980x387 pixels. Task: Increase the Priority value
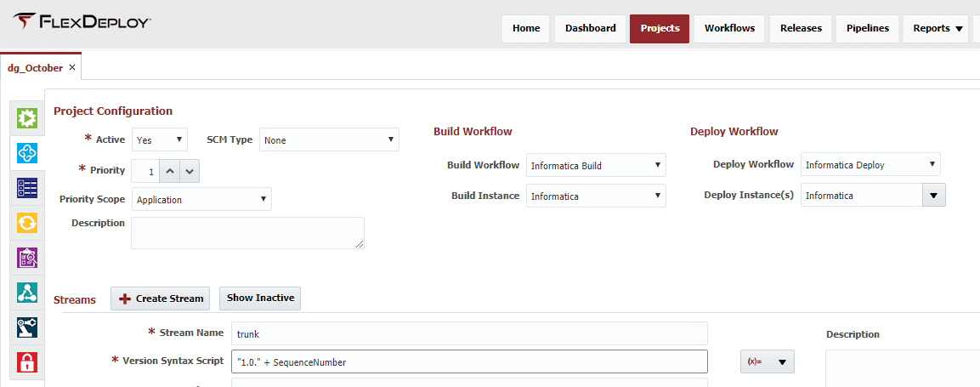tap(169, 171)
